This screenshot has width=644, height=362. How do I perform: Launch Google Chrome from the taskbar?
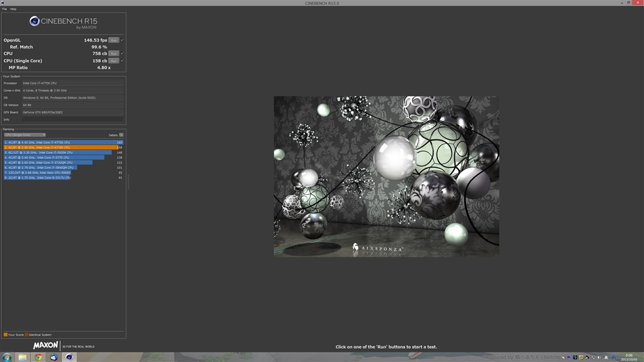pos(38,357)
